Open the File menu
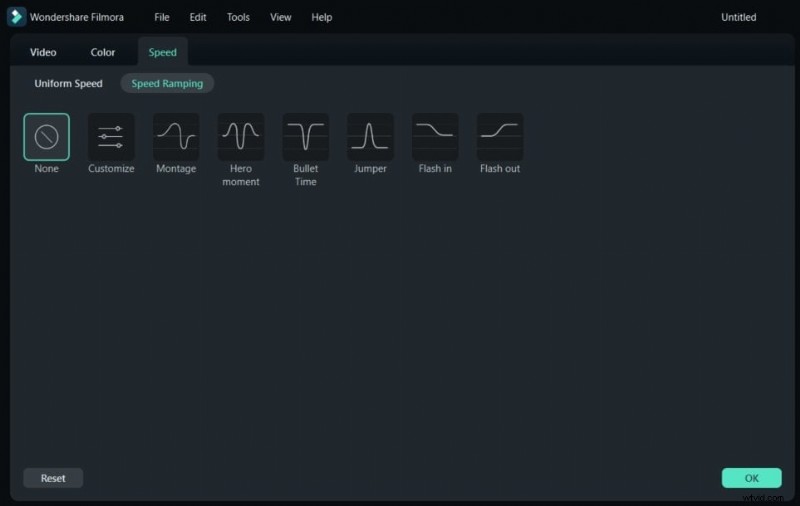This screenshot has width=800, height=506. point(162,17)
